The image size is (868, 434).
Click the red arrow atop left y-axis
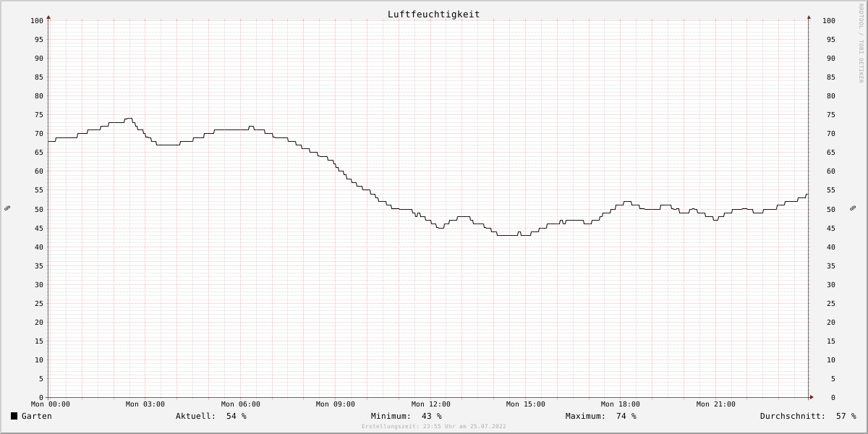(x=48, y=17)
